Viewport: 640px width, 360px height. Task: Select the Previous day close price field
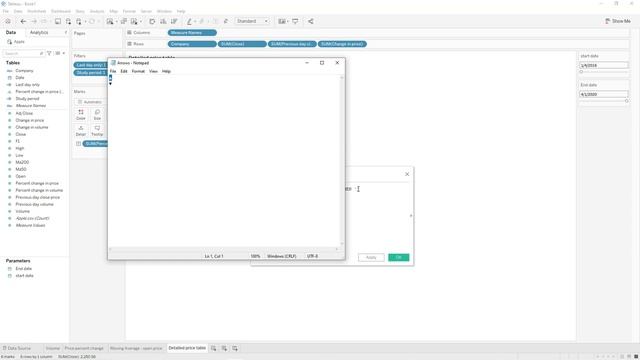[38, 197]
